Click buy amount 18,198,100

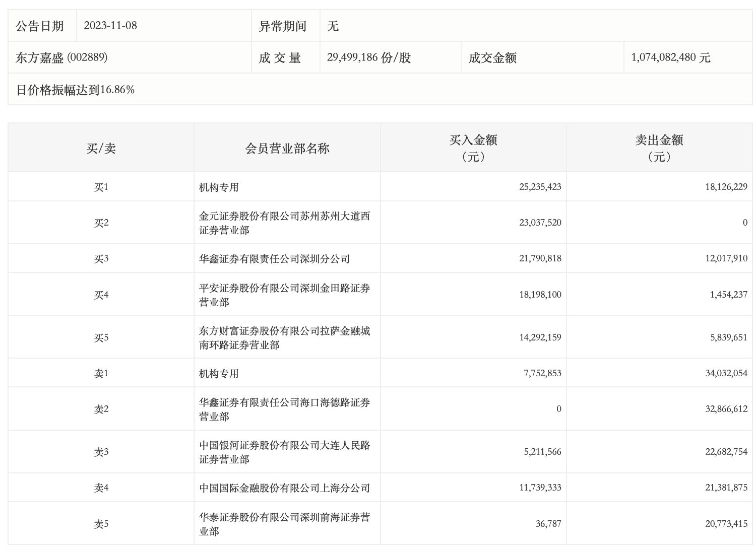pos(540,295)
